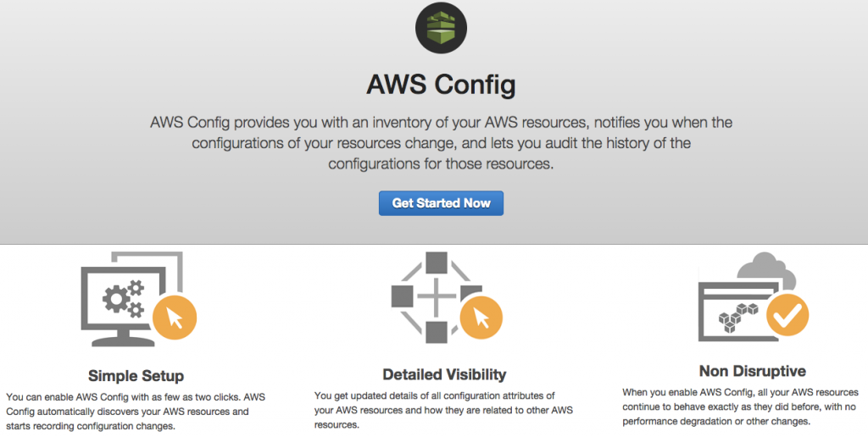Click the orange checkmark badge
868x437 pixels.
[x=787, y=315]
